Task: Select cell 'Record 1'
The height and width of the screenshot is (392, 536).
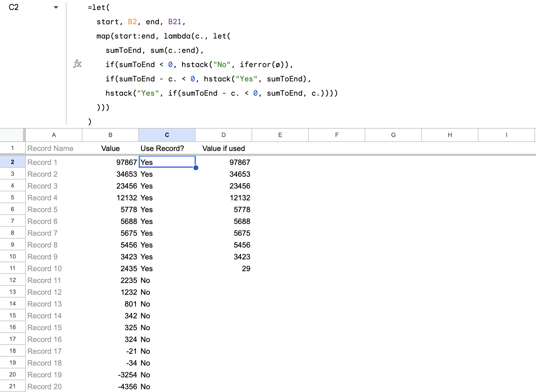Action: [x=54, y=162]
